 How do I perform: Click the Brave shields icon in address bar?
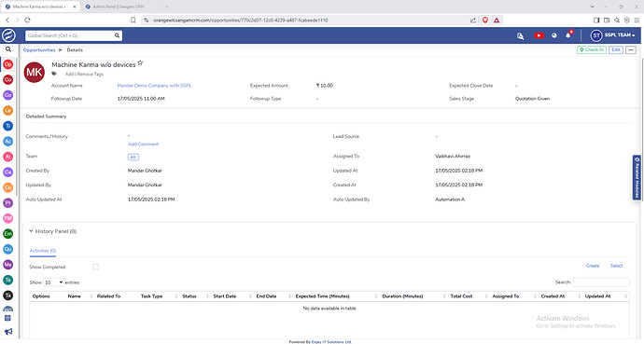(485, 21)
